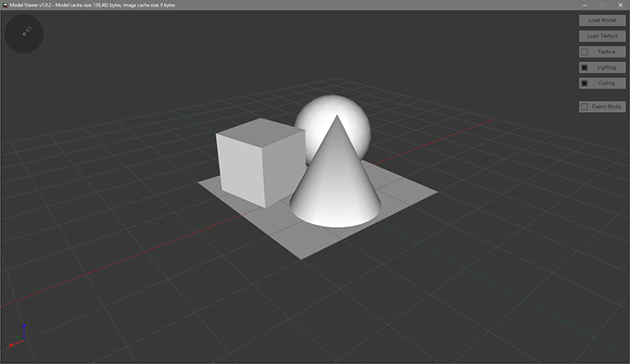Click the Load Texture button
This screenshot has height=364, width=630.
(x=602, y=36)
